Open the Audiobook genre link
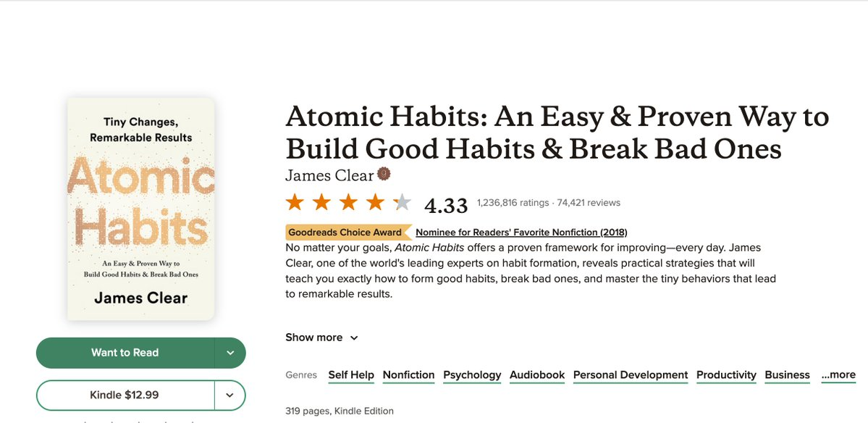 pyautogui.click(x=537, y=374)
